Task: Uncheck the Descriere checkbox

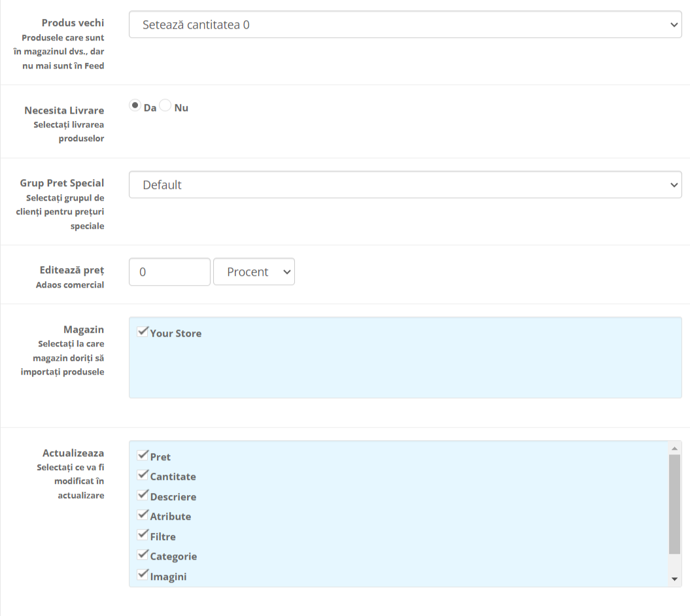Action: tap(143, 495)
